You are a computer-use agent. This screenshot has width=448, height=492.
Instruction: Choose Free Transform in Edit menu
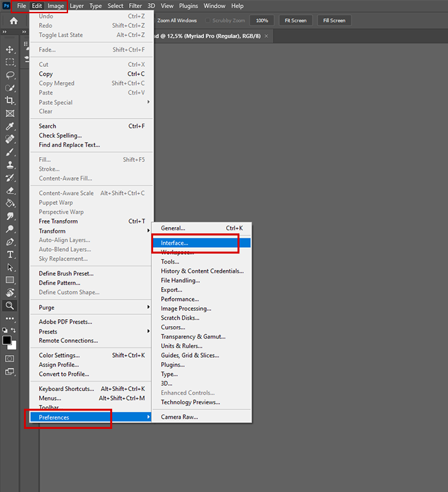(x=91, y=221)
